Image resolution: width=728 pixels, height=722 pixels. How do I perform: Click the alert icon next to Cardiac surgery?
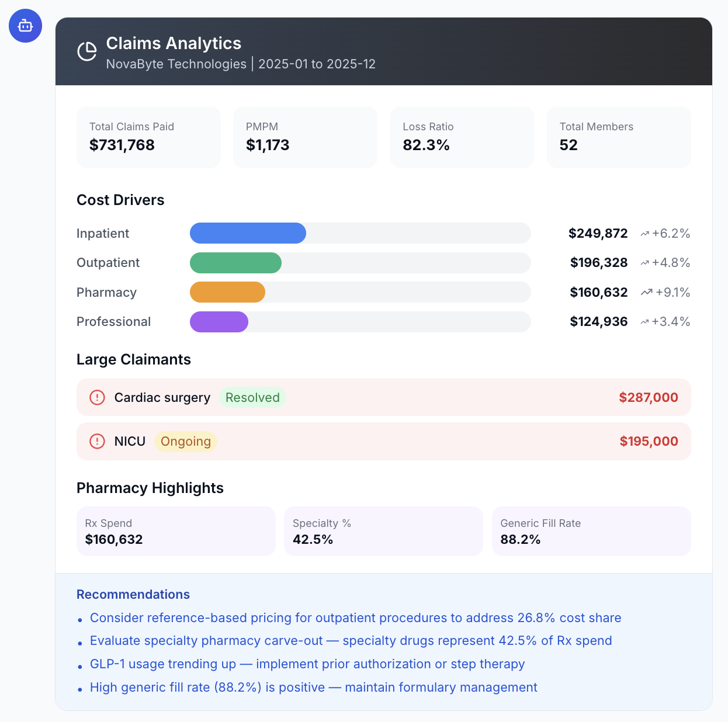coord(97,397)
